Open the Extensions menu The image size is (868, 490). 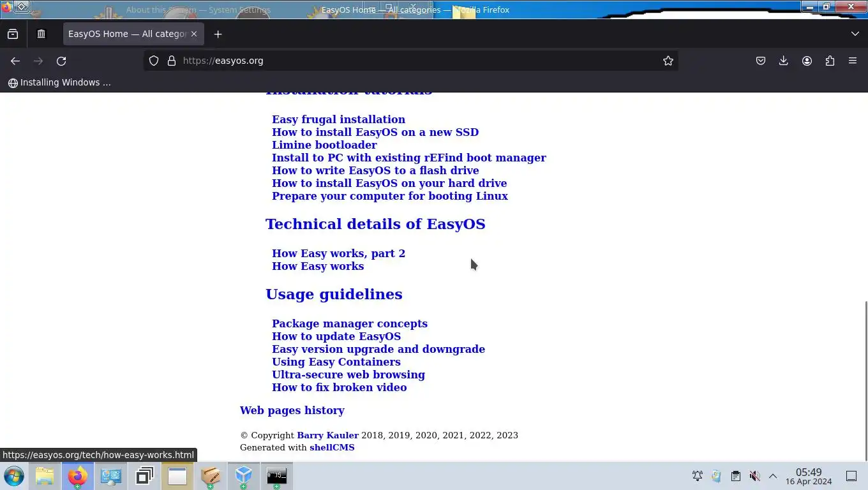click(830, 61)
